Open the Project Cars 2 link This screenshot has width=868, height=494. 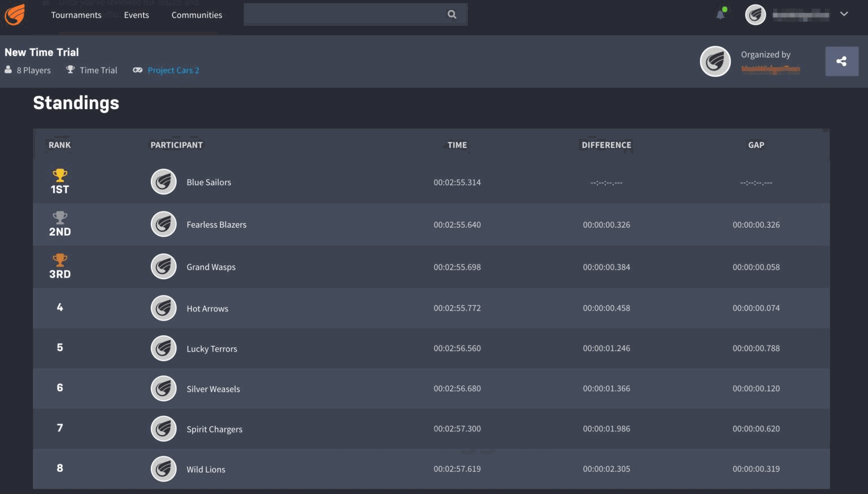(x=173, y=70)
